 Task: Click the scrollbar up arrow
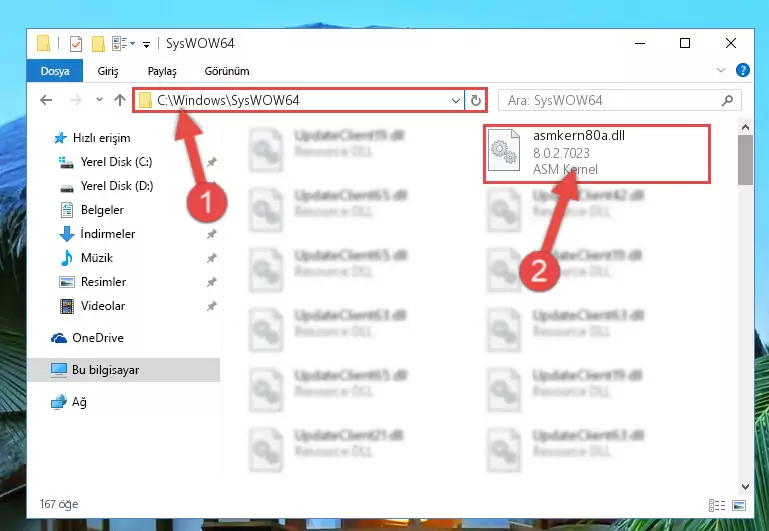[745, 127]
